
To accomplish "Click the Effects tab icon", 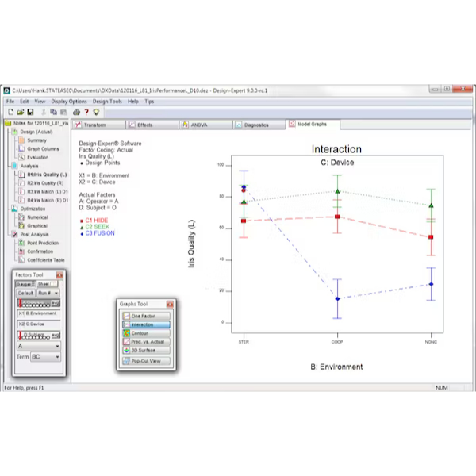I will (x=132, y=125).
